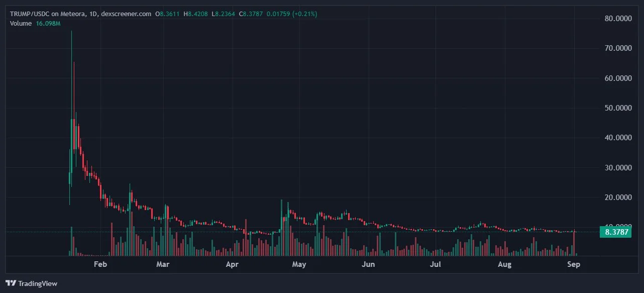Click the Sep label on time axis
This screenshot has width=644, height=293.
point(574,264)
